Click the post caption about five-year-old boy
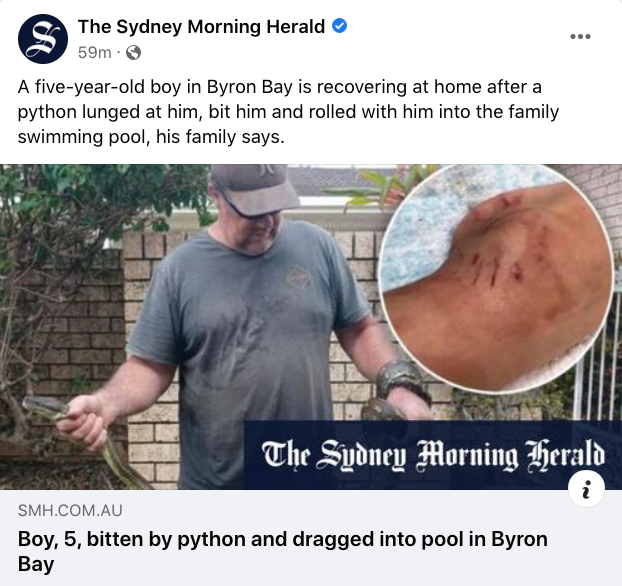622x586 pixels. [x=288, y=112]
